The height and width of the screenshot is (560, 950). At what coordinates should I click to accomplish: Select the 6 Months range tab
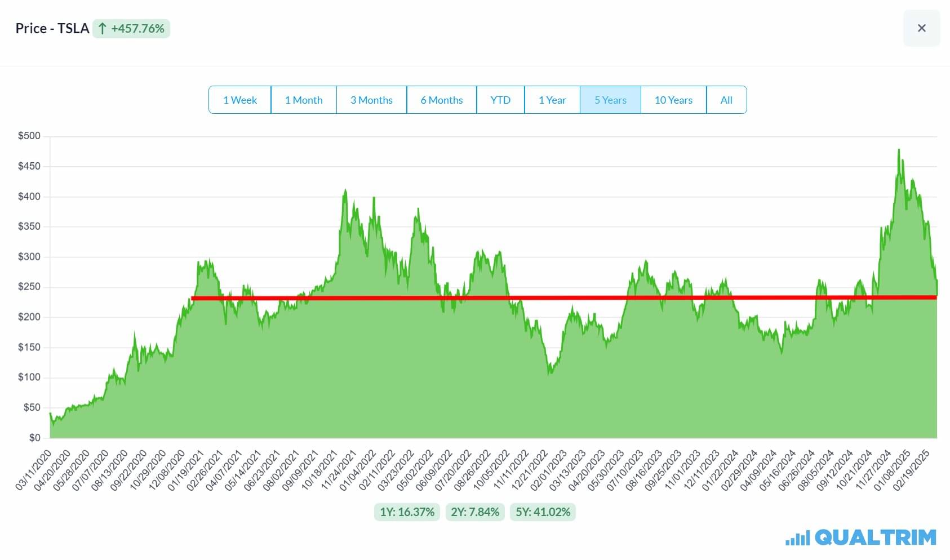pyautogui.click(x=441, y=100)
